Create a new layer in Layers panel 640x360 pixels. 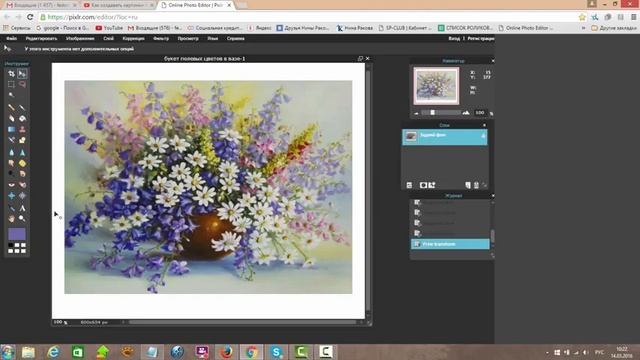[x=468, y=185]
